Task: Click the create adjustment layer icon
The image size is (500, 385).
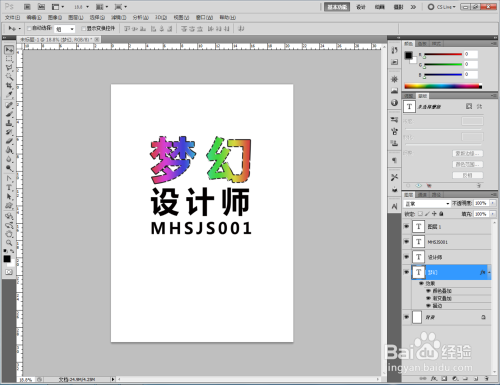Action: 455,379
